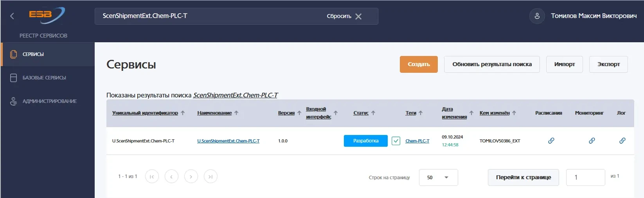Open the U.ScenShipmentExt.Chem-PLC-T name link
The height and width of the screenshot is (198, 644).
228,141
